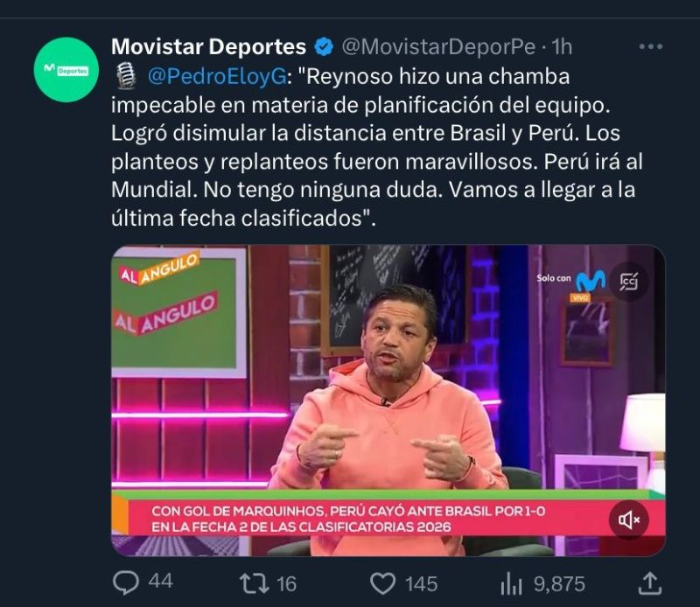The height and width of the screenshot is (607, 700).
Task: Open the 1h timestamp link
Action: 562,46
